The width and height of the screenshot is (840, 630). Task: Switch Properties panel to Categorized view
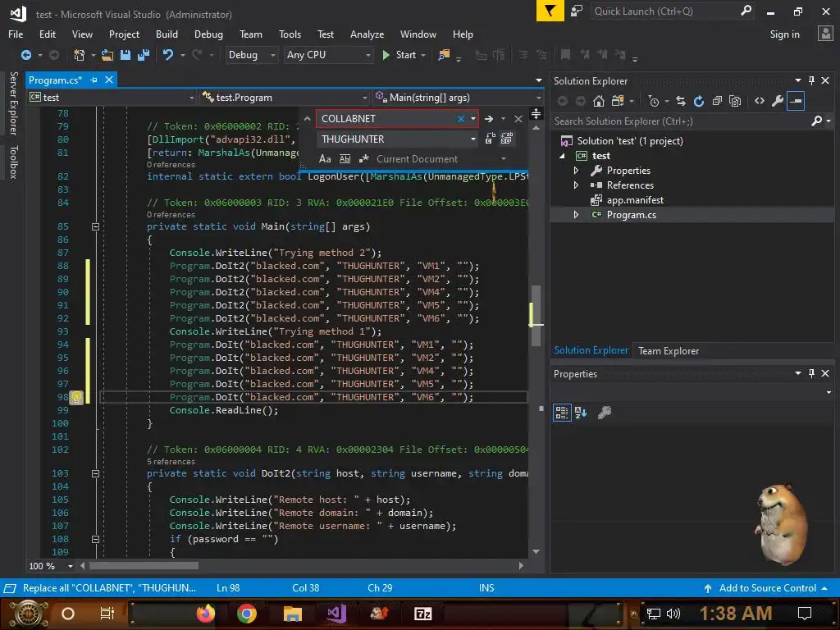(561, 413)
